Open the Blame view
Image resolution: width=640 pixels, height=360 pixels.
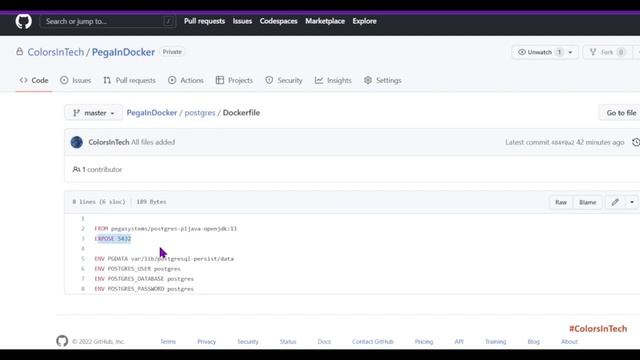tap(587, 202)
